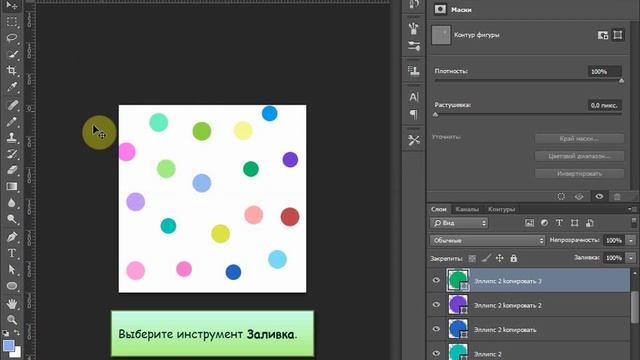The image size is (640, 360).
Task: Hide the blue Эллипс 2 копировать layer
Action: click(436, 329)
